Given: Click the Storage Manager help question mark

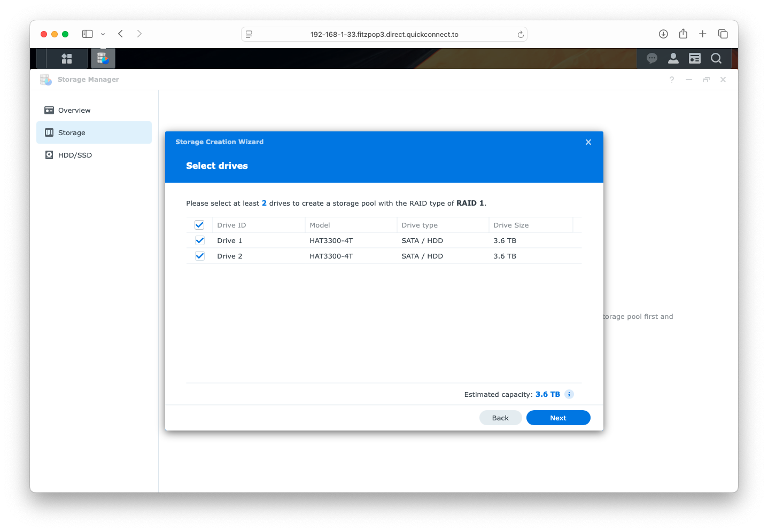Looking at the screenshot, I should click(672, 80).
